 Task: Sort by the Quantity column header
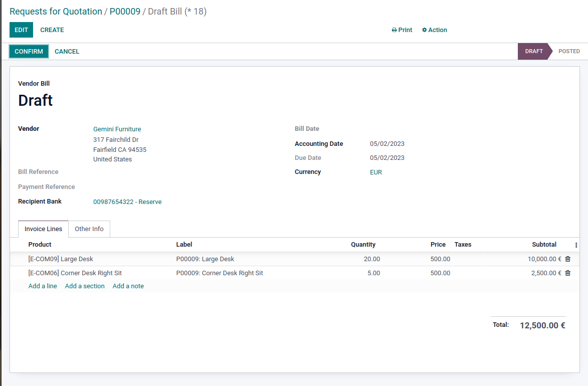pyautogui.click(x=363, y=245)
